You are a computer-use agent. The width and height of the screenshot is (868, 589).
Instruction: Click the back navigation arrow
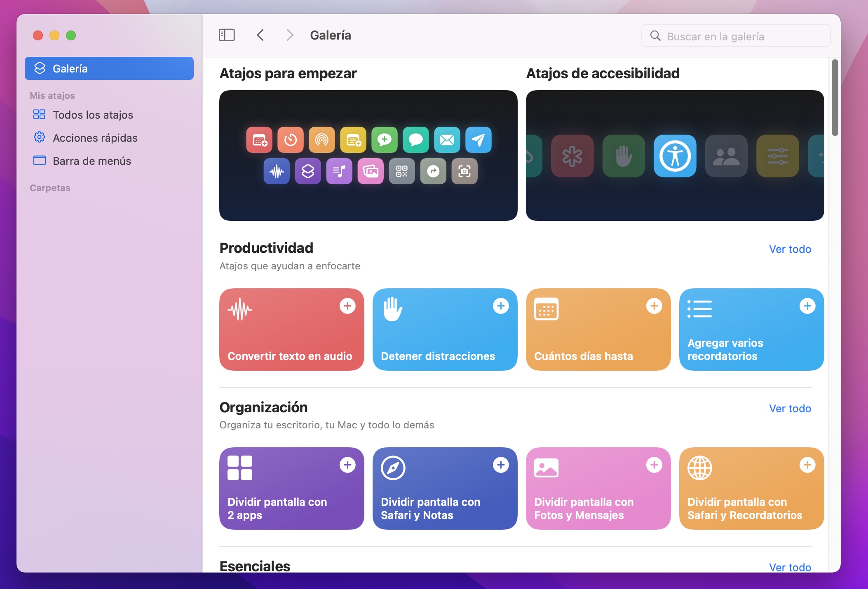coord(260,35)
